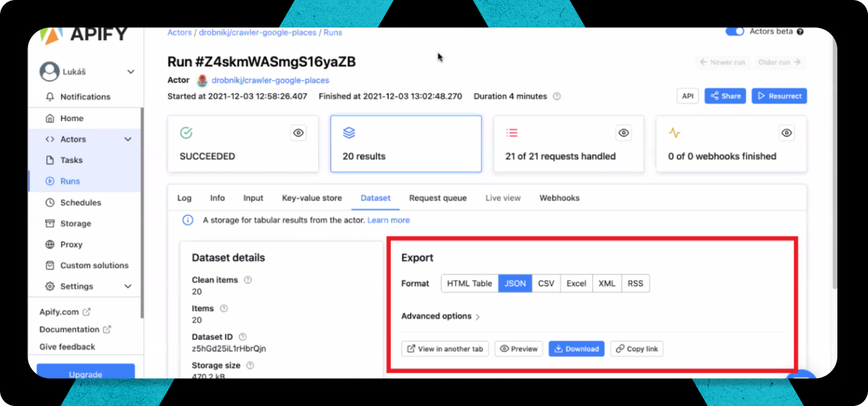Click help icon beside Dataset ID
The height and width of the screenshot is (406, 868).
pyautogui.click(x=242, y=337)
